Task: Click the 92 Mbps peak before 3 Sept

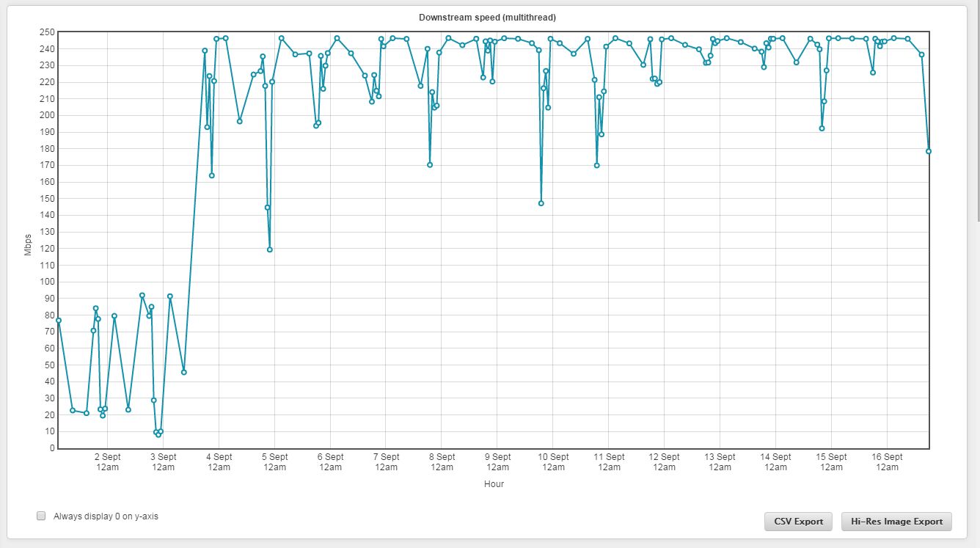Action: click(142, 295)
